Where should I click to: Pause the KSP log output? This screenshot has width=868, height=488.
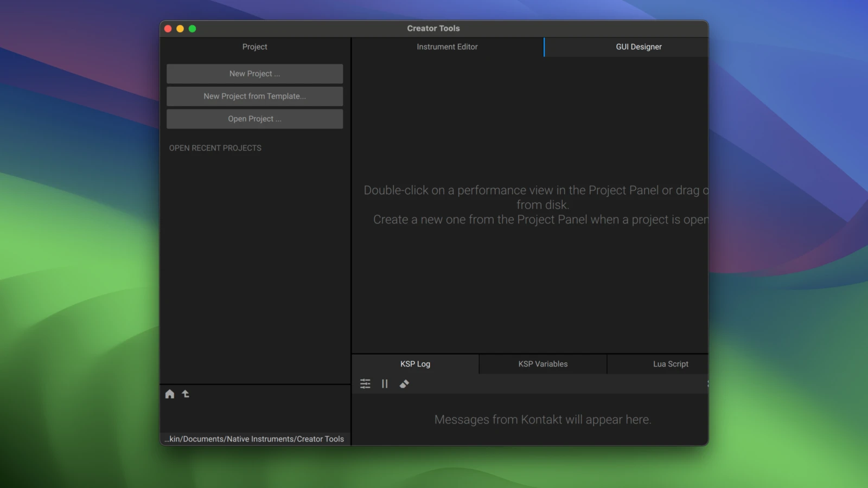coord(385,384)
